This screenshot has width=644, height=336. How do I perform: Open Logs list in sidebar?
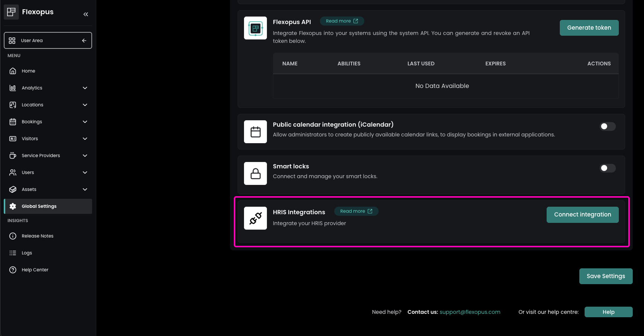pos(27,253)
